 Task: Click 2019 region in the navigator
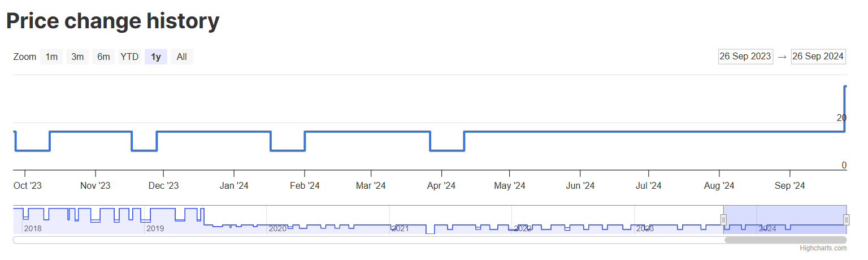pyautogui.click(x=155, y=228)
